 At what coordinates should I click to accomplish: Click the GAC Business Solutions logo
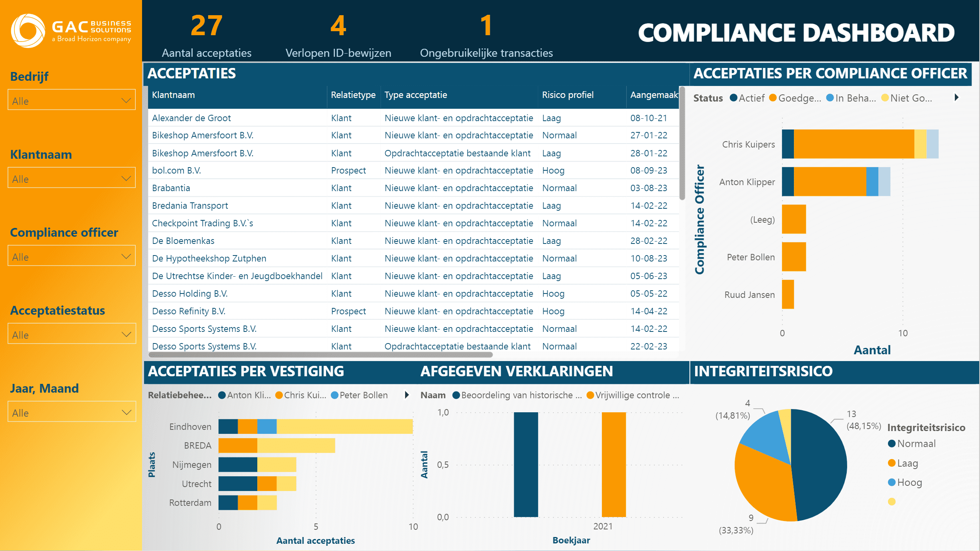(x=71, y=31)
